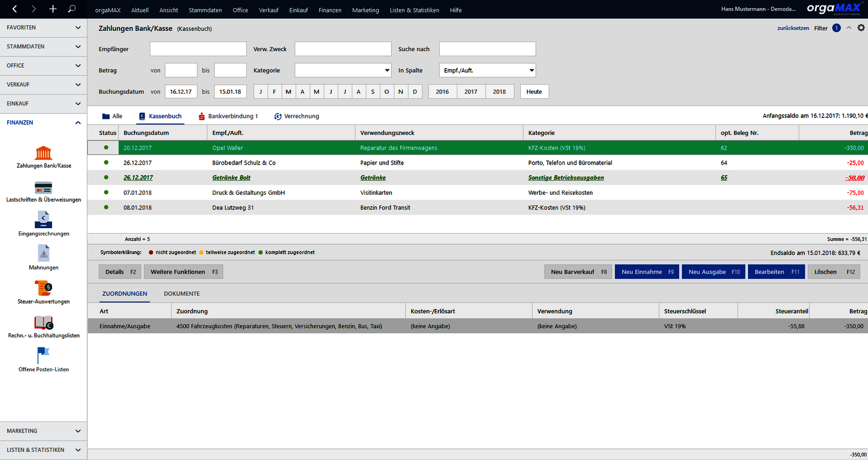Expand the Marketing sidebar section

click(x=43, y=431)
